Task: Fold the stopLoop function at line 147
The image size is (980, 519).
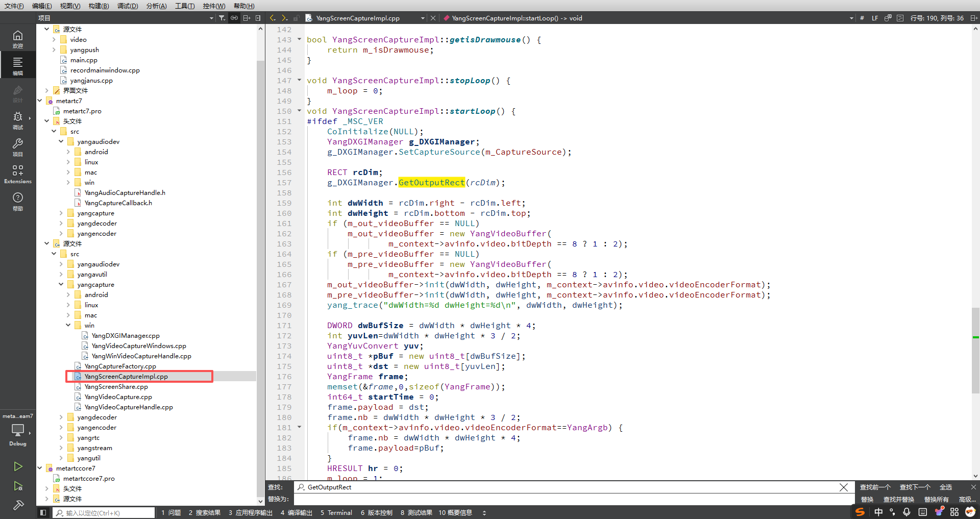Action: click(x=299, y=80)
